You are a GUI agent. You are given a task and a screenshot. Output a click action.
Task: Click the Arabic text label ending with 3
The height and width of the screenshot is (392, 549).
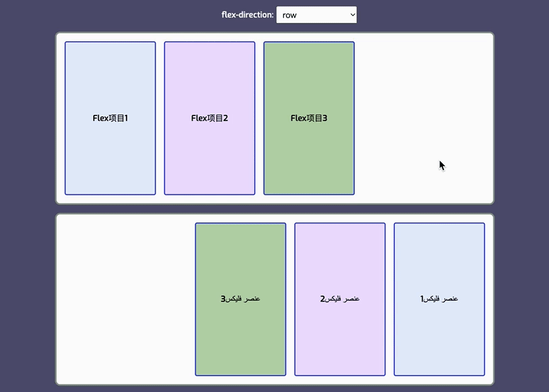click(241, 299)
